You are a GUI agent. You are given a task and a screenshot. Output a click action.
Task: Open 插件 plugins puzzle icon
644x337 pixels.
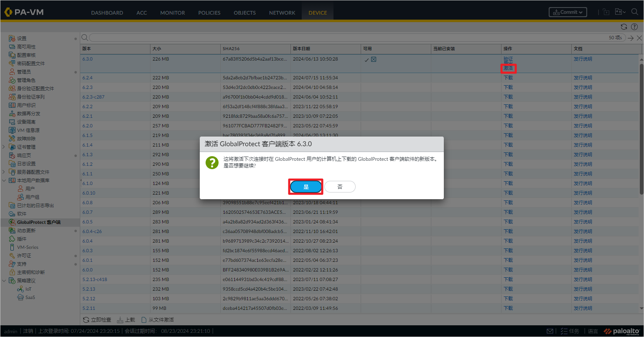tap(12, 239)
